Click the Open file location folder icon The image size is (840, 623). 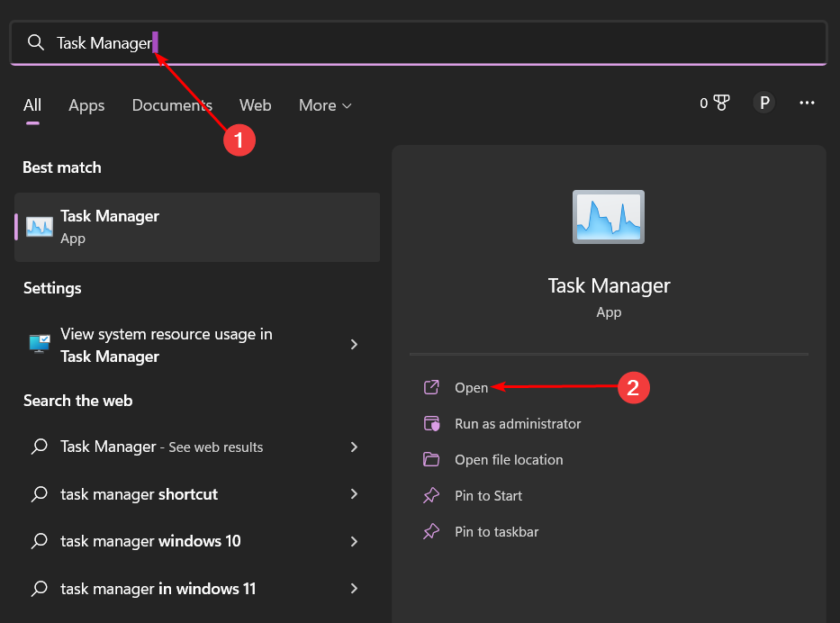431,460
